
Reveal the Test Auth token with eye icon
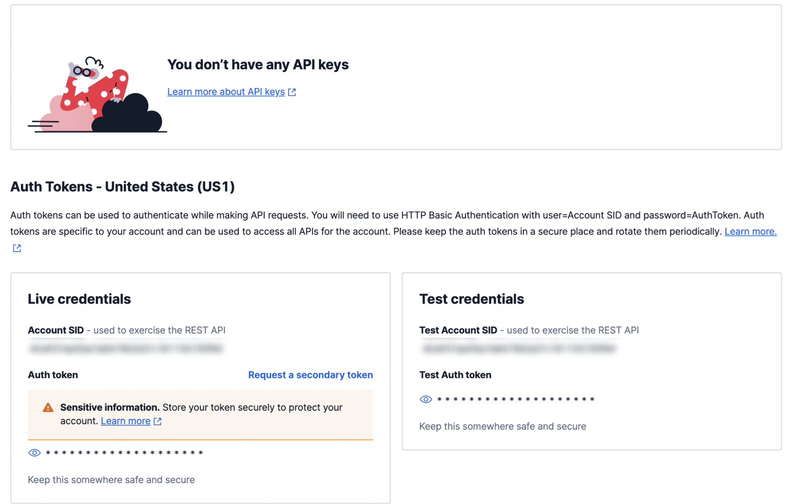(x=425, y=399)
